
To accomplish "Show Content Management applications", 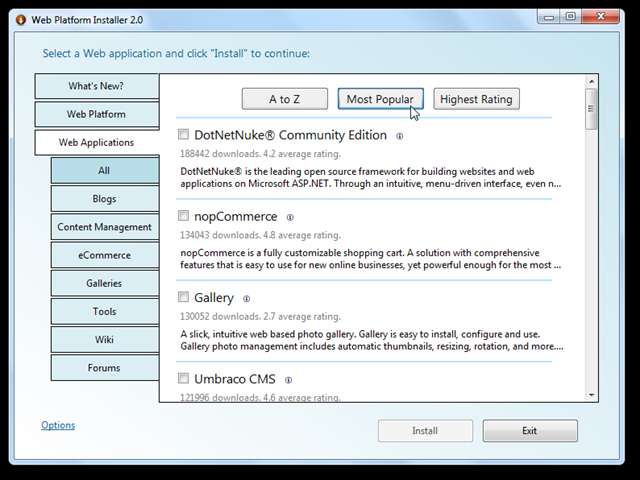I will point(104,227).
